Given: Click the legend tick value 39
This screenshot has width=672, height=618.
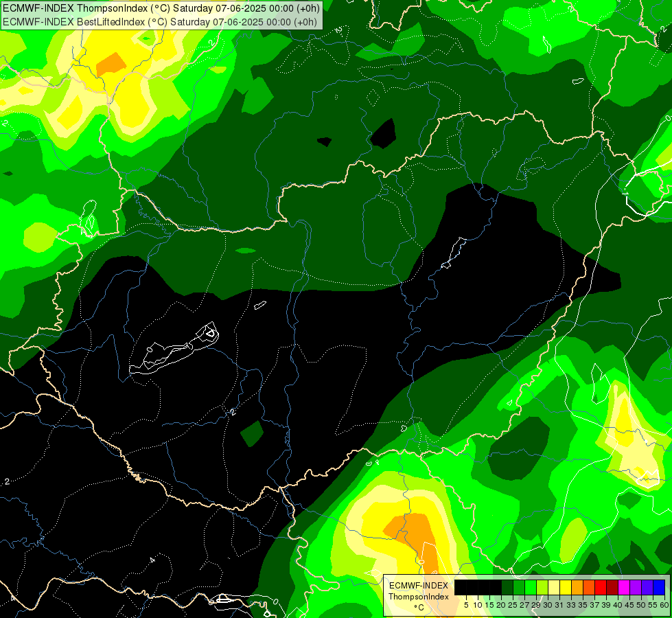Looking at the screenshot, I should pyautogui.click(x=606, y=605).
